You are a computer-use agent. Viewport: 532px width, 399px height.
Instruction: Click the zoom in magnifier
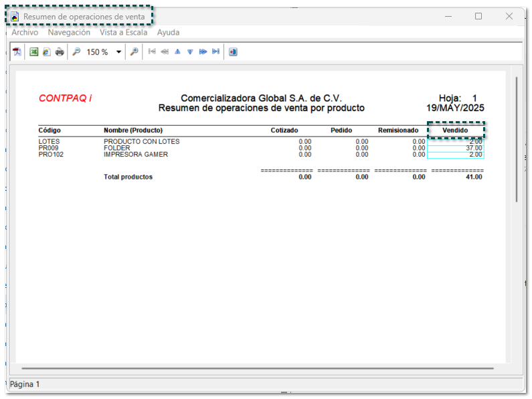coord(134,52)
